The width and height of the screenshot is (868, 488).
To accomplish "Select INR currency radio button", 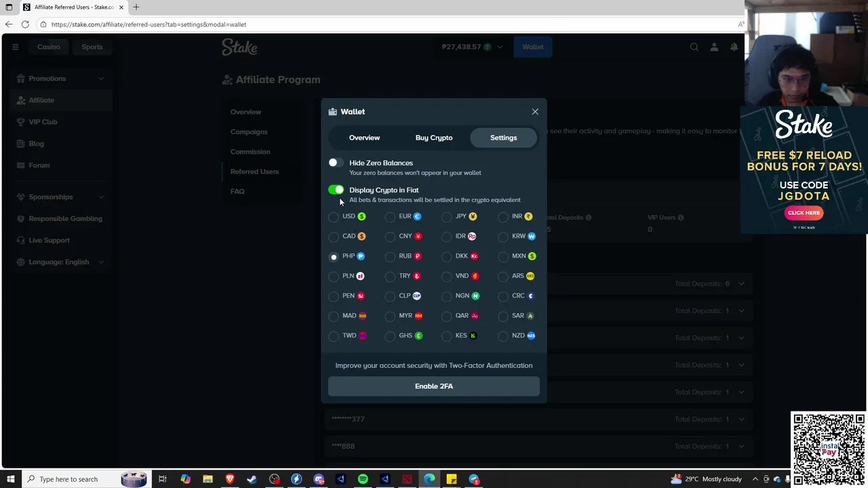I will 502,217.
